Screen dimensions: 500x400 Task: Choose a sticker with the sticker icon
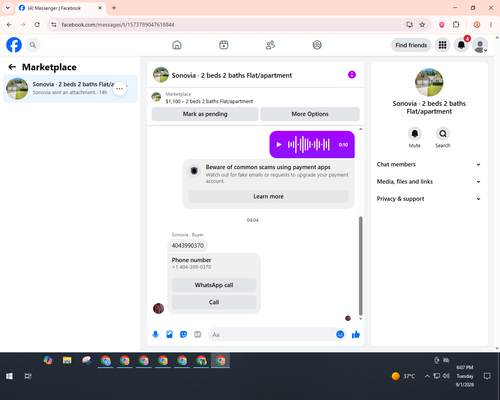tap(183, 334)
